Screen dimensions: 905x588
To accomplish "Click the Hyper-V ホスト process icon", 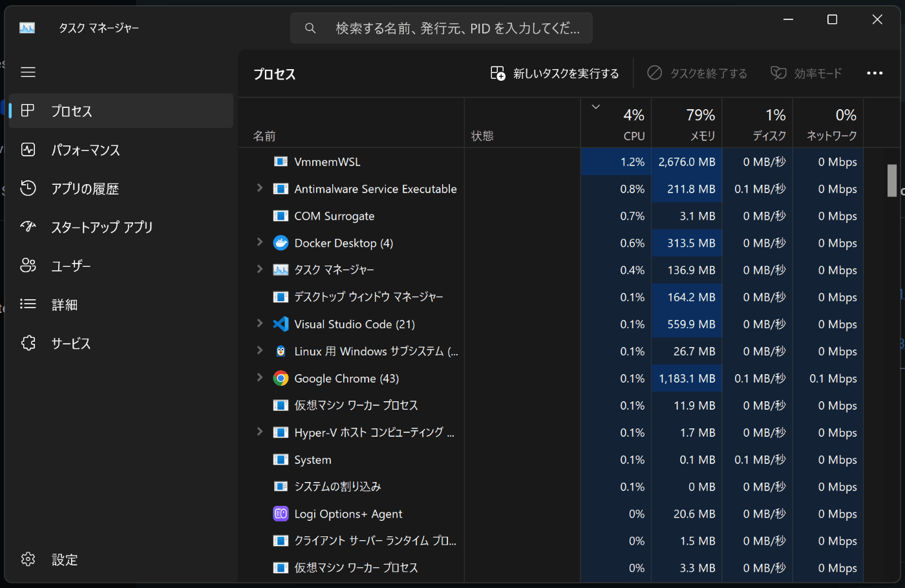I will [281, 433].
